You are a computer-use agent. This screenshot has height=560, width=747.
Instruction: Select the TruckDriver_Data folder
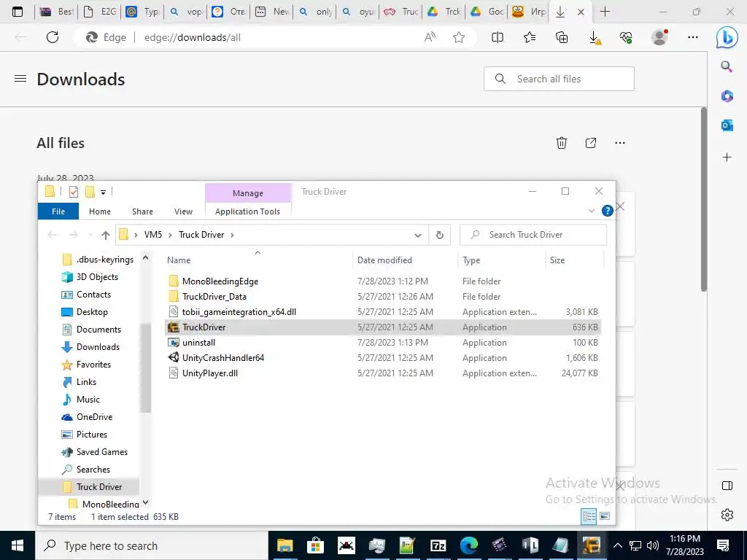tap(214, 296)
